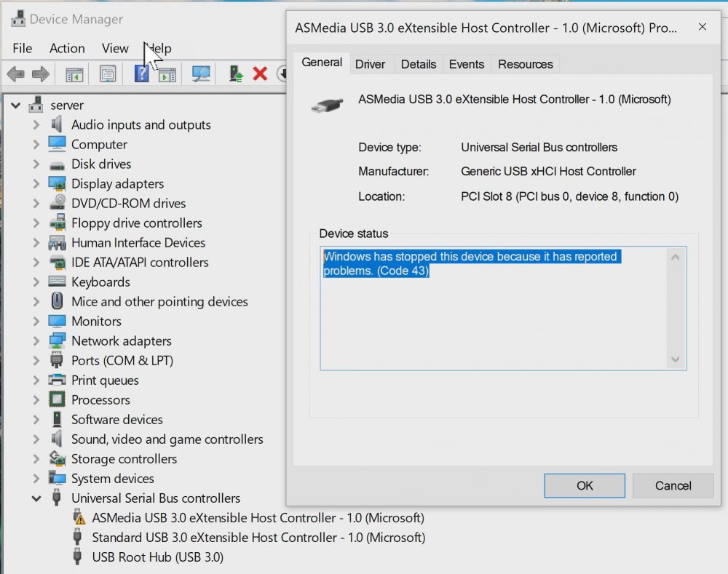The height and width of the screenshot is (574, 728).
Task: Select the Human Interface Devices icon
Action: point(57,242)
